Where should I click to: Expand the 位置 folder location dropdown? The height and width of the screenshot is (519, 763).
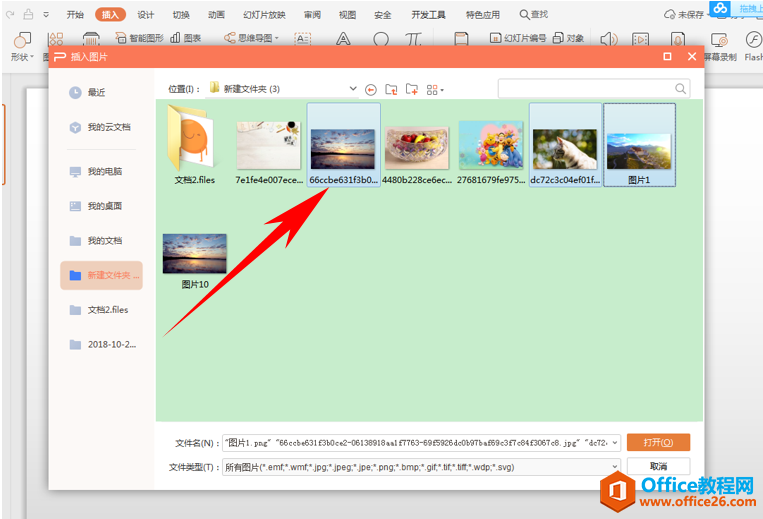tap(353, 89)
